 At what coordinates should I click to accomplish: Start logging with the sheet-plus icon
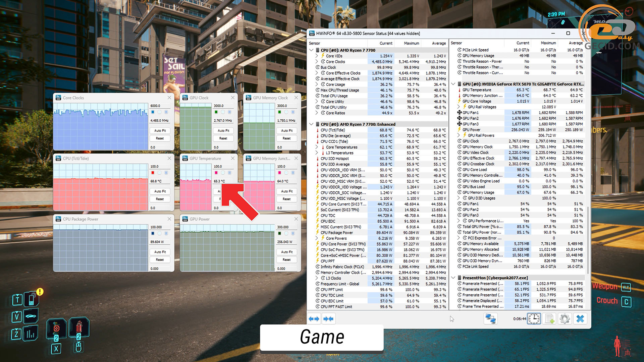[x=549, y=319]
